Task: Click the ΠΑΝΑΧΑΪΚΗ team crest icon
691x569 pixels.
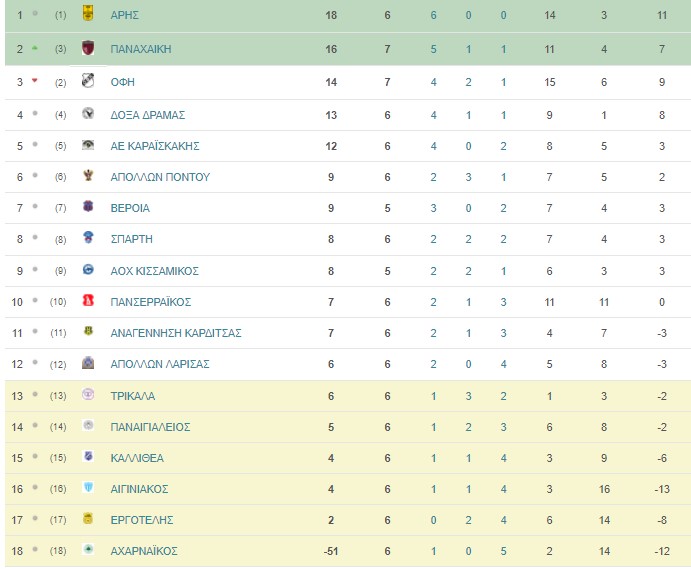Action: pyautogui.click(x=88, y=47)
